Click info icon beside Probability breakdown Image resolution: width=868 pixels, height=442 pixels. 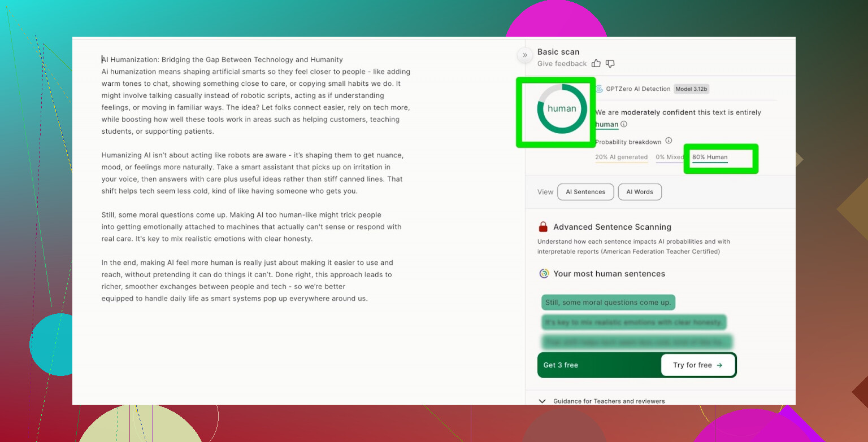669,141
